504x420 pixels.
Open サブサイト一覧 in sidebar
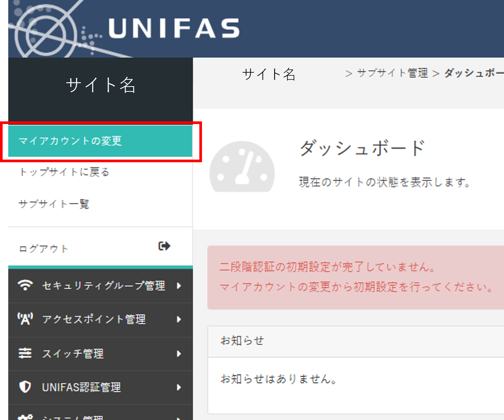tap(54, 204)
